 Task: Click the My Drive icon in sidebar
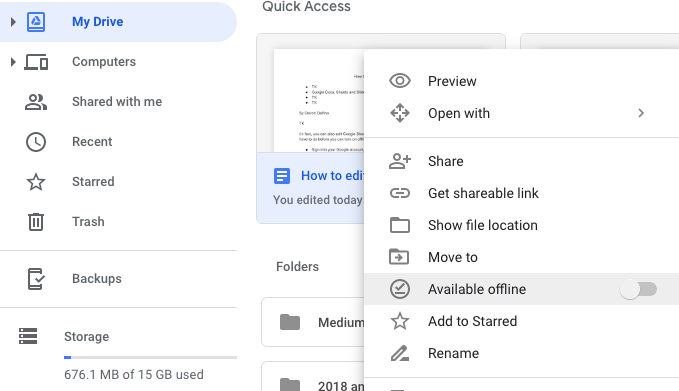(x=36, y=22)
